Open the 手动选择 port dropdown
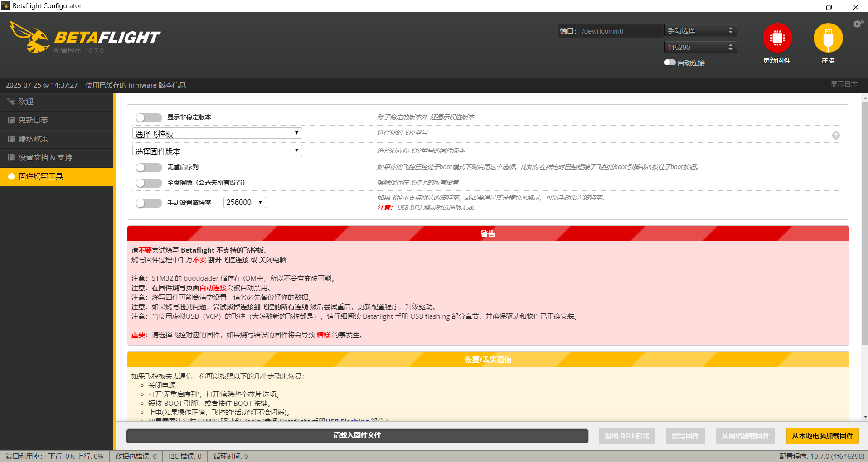The height and width of the screenshot is (462, 868). pos(701,30)
